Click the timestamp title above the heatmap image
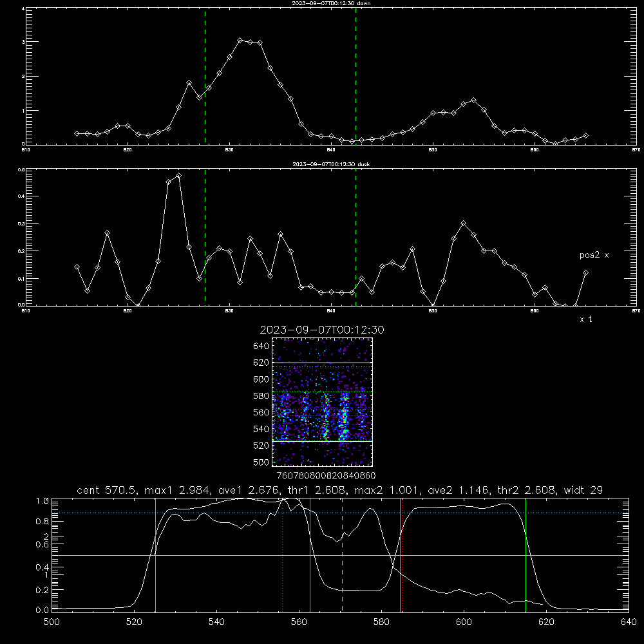The width and height of the screenshot is (644, 644). 321,330
